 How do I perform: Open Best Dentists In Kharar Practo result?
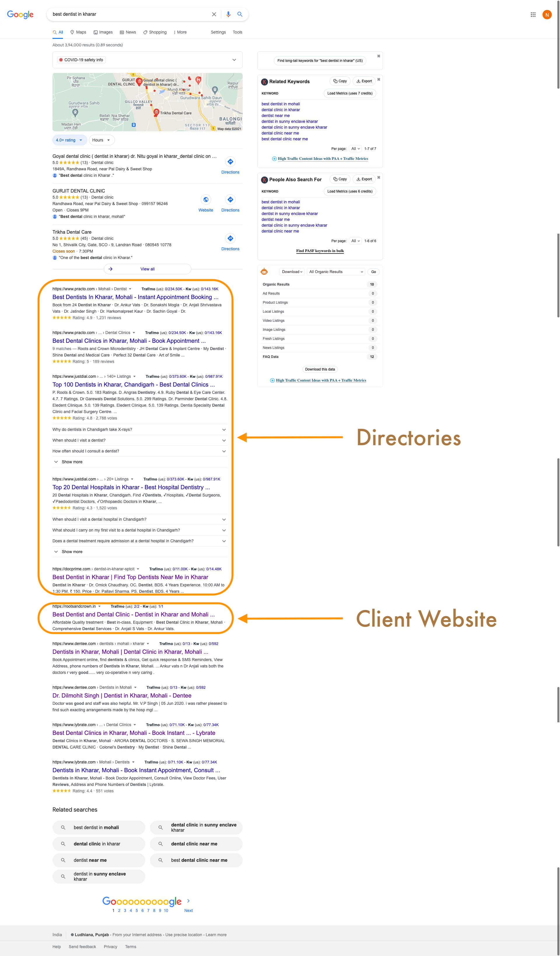coord(135,297)
